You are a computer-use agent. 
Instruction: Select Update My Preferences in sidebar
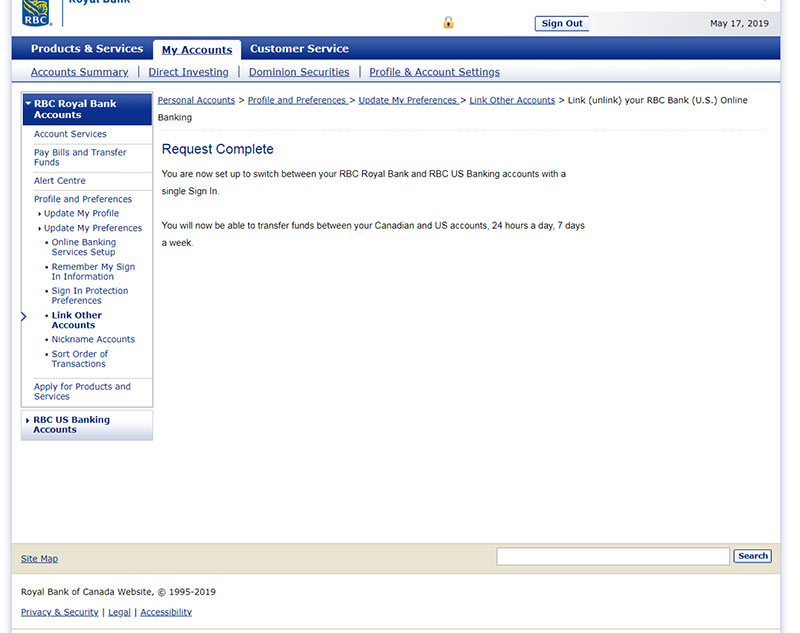93,228
